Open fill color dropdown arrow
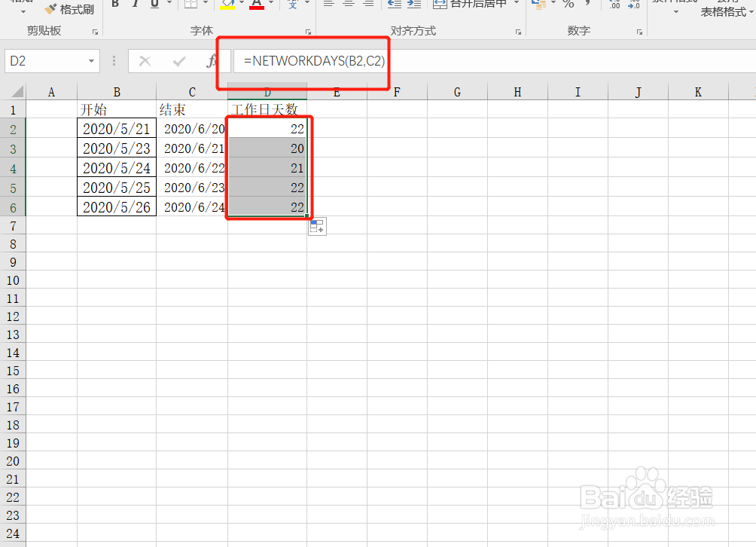 (x=242, y=3)
